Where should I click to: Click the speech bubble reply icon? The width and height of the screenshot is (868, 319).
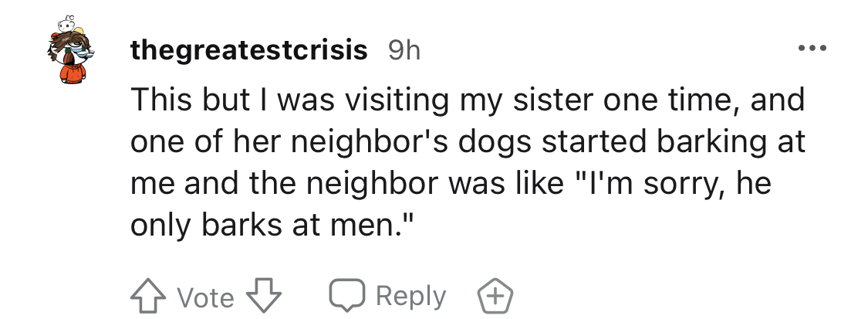347,294
